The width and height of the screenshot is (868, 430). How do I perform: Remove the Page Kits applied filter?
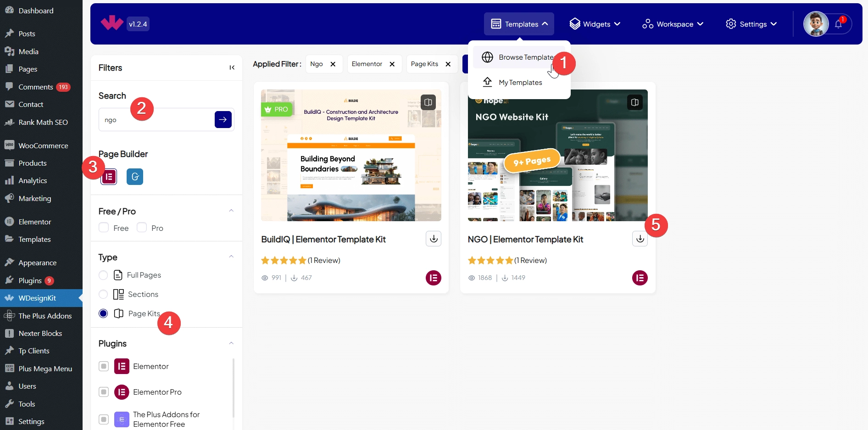click(448, 64)
